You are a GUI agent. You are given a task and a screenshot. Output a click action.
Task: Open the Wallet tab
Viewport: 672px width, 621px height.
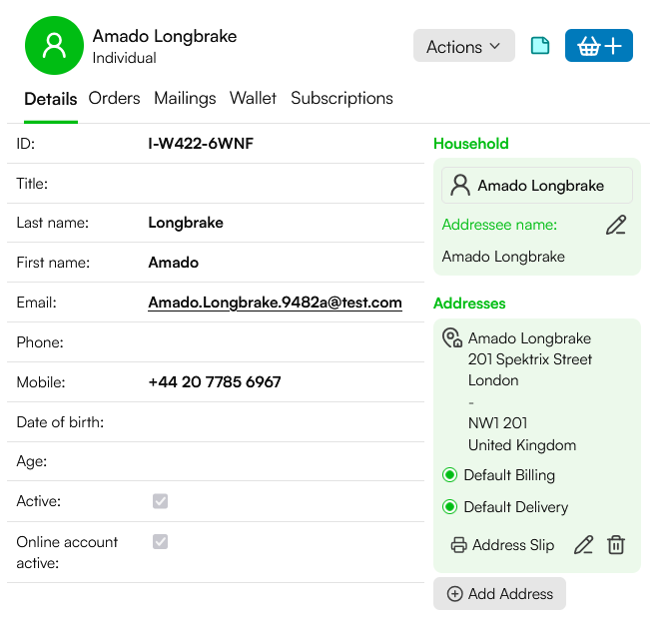click(253, 98)
